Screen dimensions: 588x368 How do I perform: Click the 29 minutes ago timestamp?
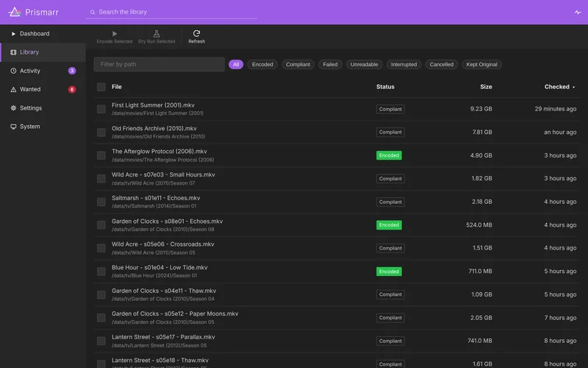pyautogui.click(x=556, y=109)
